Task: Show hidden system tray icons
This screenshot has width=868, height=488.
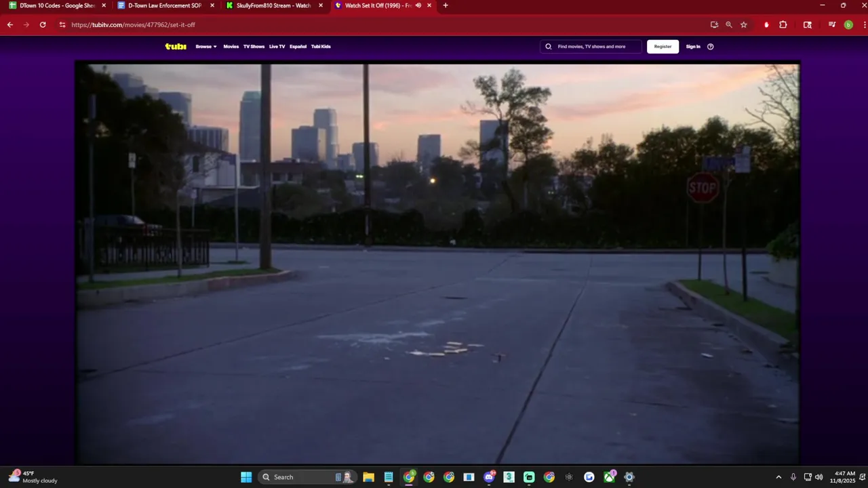Action: 778,477
